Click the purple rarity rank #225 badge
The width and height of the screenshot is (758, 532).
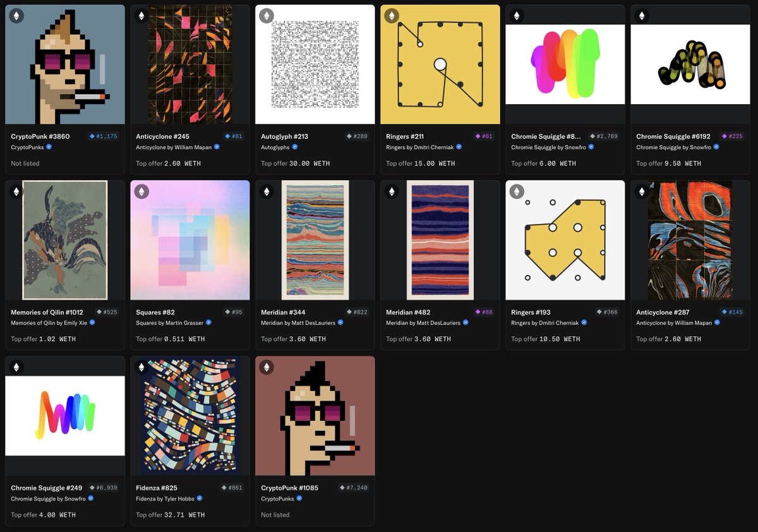coord(733,136)
